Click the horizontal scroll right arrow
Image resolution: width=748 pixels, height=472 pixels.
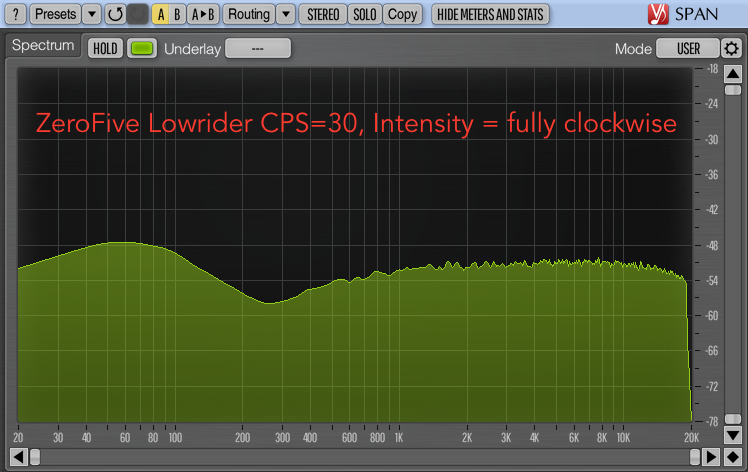click(711, 457)
